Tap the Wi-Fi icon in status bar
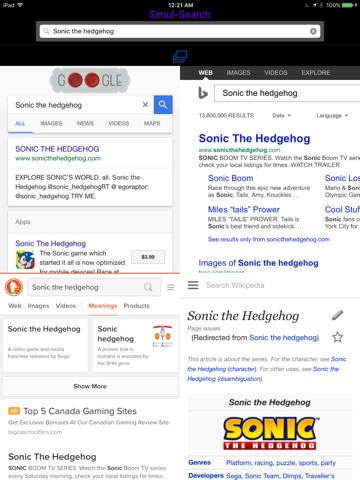 pos(20,5)
